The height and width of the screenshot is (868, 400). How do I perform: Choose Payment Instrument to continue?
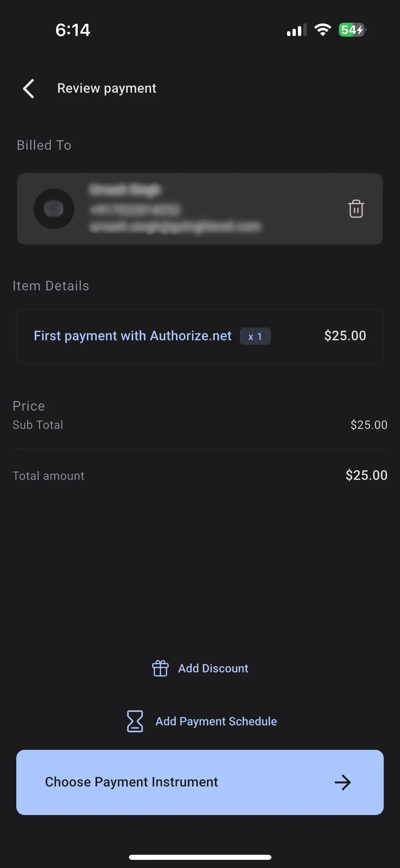point(200,782)
